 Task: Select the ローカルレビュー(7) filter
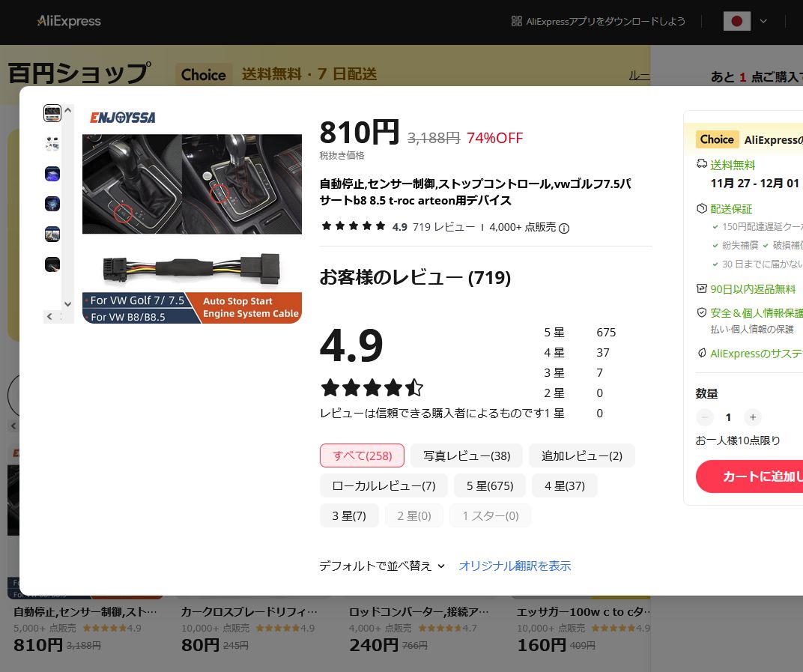click(x=384, y=485)
